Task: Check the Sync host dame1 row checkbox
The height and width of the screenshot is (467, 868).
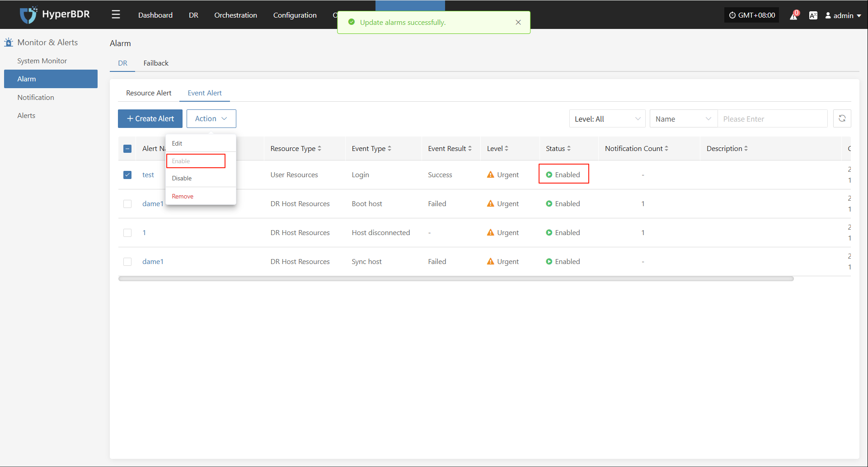Action: (x=127, y=261)
